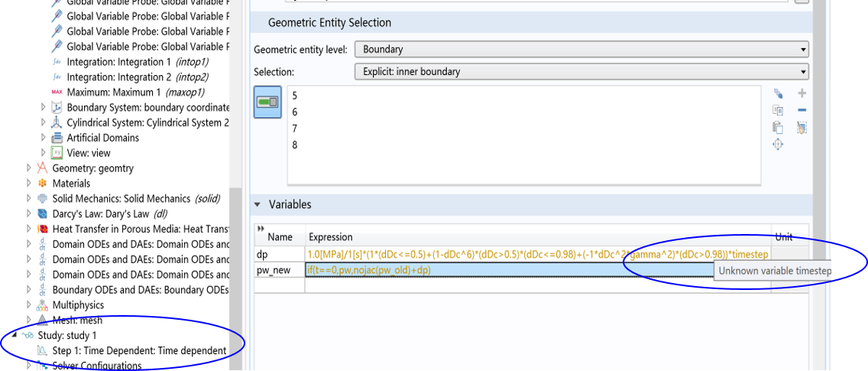Expand the Geometry: geomtry node
This screenshot has width=868, height=371.
(x=29, y=168)
